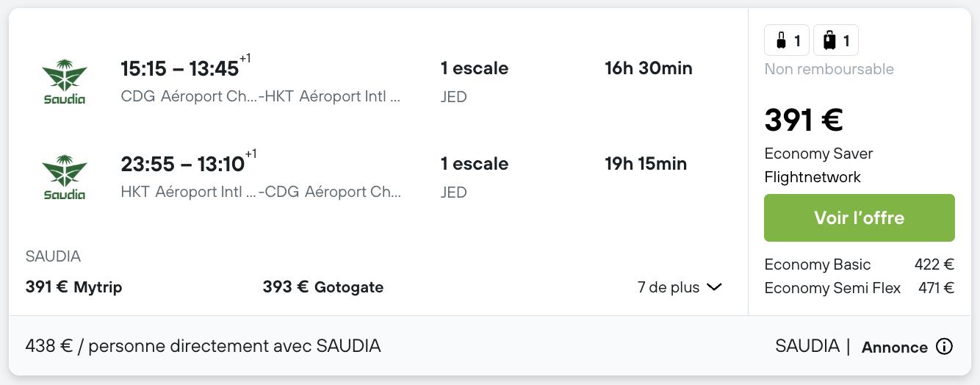Screen dimensions: 980x385
Task: Choose the Economy Semi Flex 471 € fare
Action: click(x=860, y=288)
